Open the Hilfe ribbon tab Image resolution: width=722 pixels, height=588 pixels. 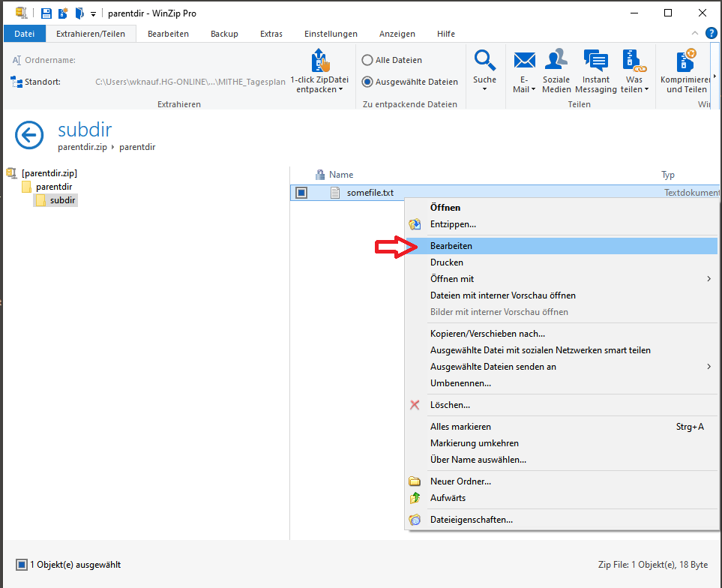(x=446, y=34)
